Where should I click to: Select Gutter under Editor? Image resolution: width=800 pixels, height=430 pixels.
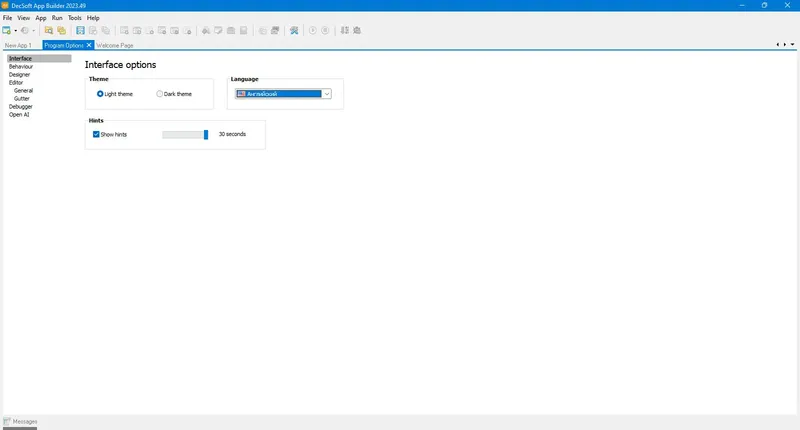click(x=22, y=98)
